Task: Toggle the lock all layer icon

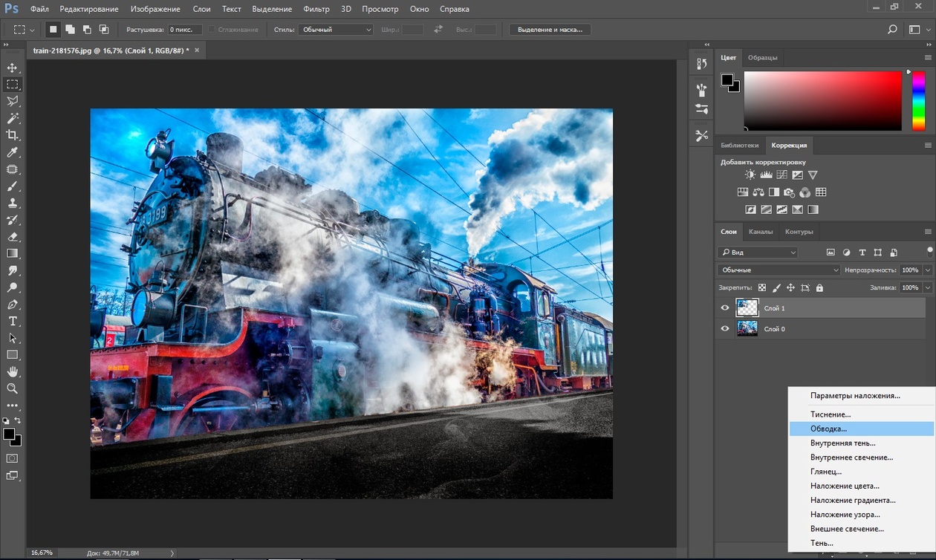Action: click(x=819, y=287)
